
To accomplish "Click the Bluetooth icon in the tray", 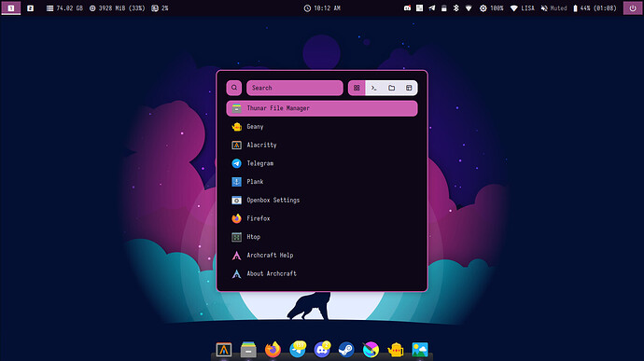I will (x=455, y=7).
